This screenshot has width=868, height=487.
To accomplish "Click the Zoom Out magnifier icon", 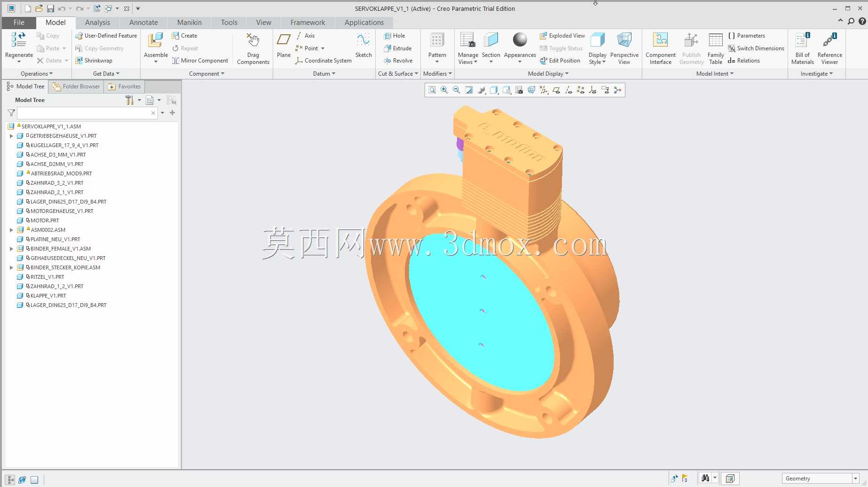I will click(456, 90).
